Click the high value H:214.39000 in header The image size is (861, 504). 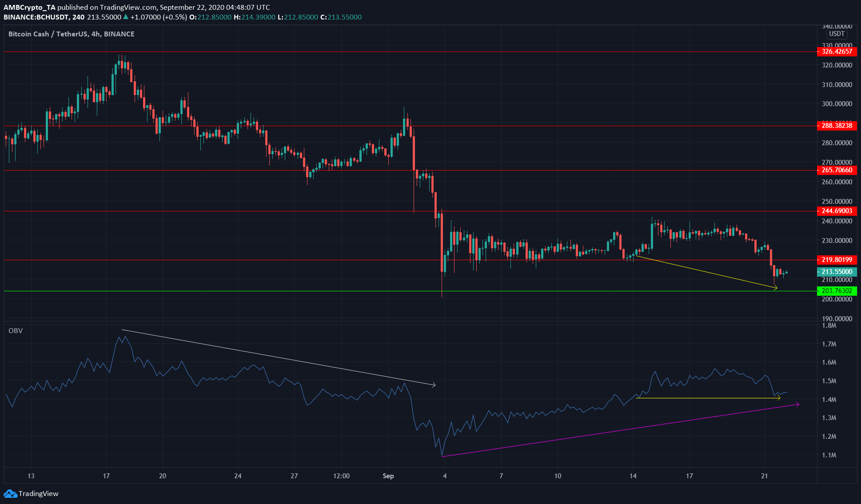[x=255, y=17]
